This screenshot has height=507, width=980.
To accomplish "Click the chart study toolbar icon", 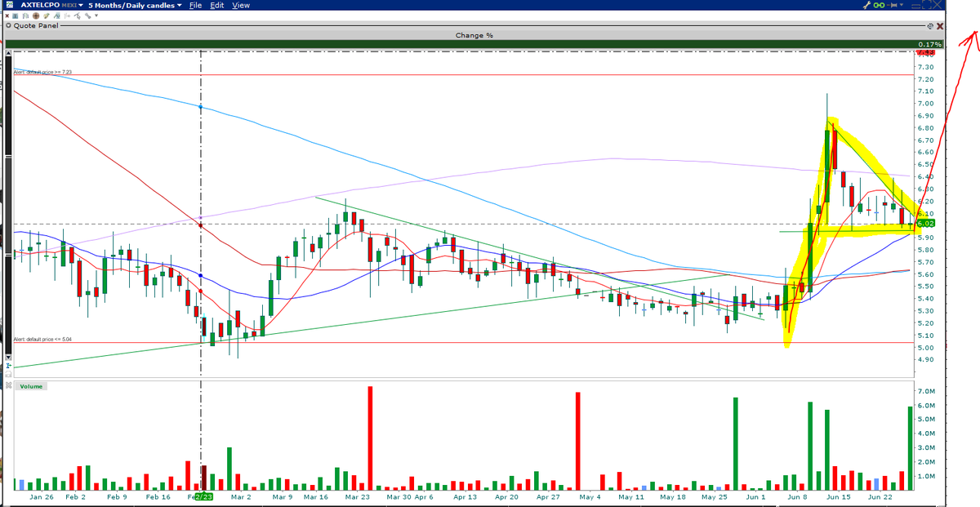I will coord(57,16).
